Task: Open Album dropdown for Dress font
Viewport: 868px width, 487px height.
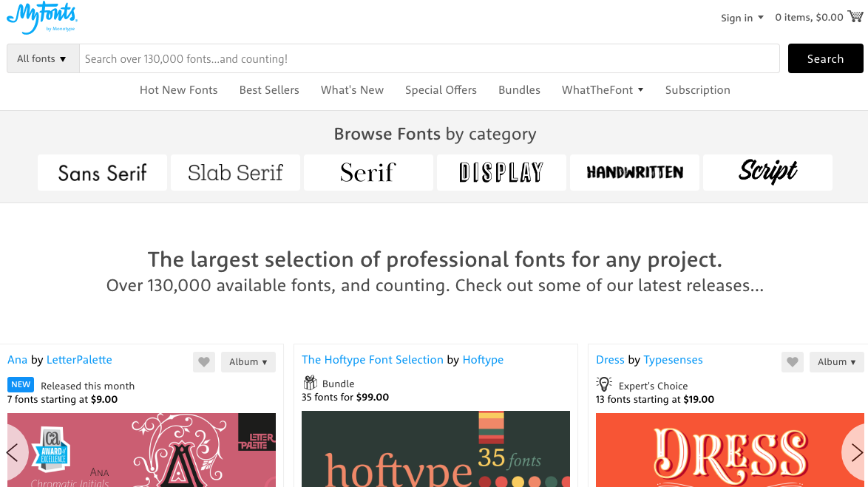Action: [836, 362]
